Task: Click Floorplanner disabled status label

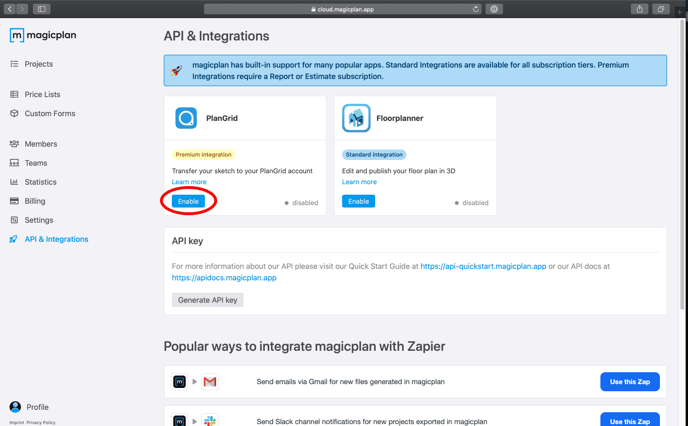Action: 472,203
